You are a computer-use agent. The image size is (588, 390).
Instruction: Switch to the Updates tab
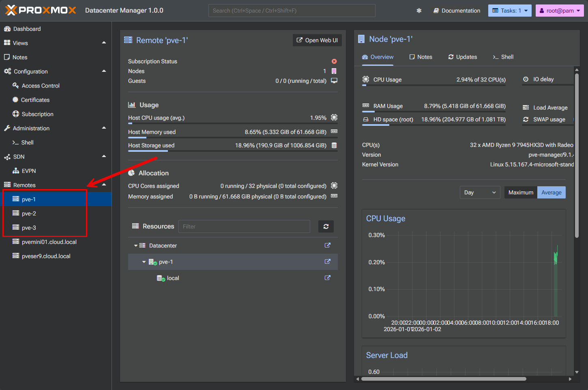click(462, 57)
